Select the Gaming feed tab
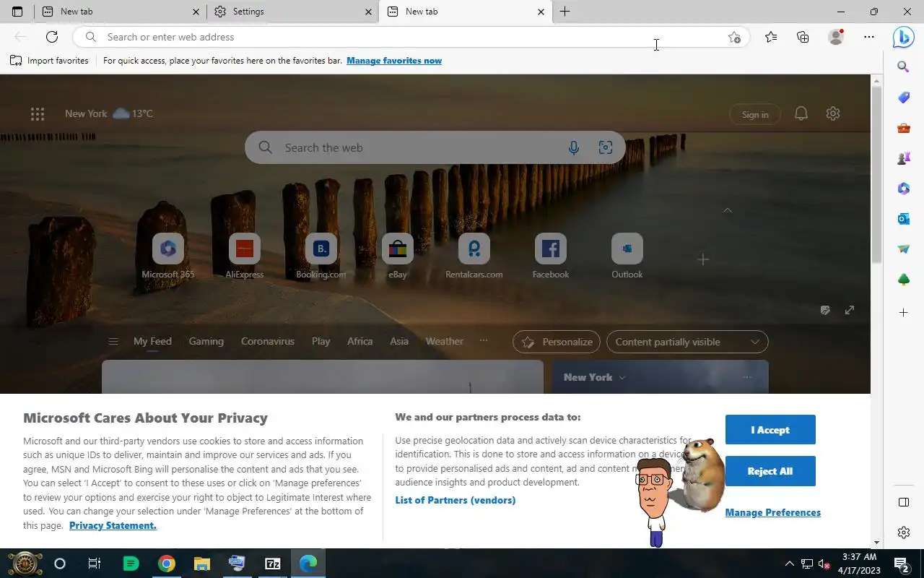Screen dimensions: 924x578 click(206, 341)
